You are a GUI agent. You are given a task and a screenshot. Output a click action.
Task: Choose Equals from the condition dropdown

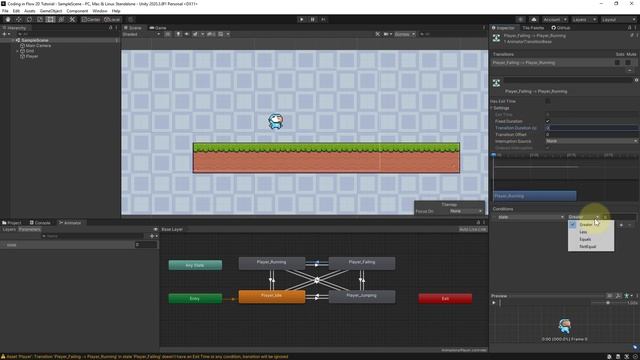click(x=591, y=239)
